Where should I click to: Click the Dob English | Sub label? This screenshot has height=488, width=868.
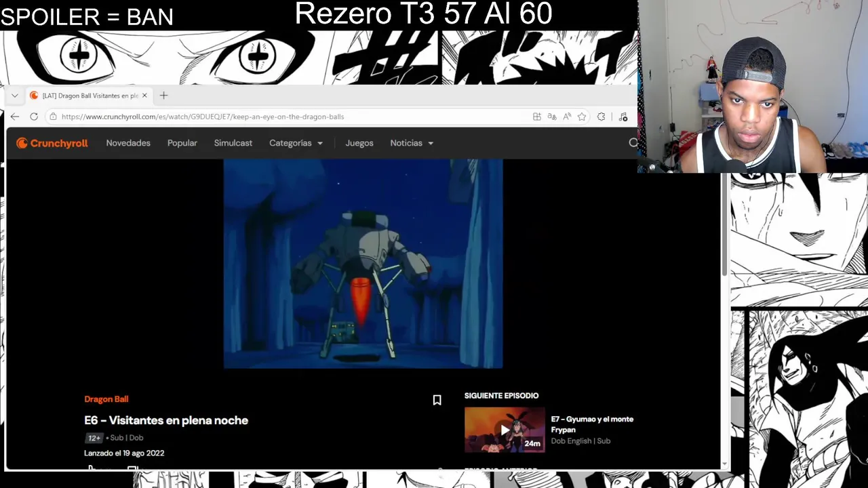(x=580, y=441)
